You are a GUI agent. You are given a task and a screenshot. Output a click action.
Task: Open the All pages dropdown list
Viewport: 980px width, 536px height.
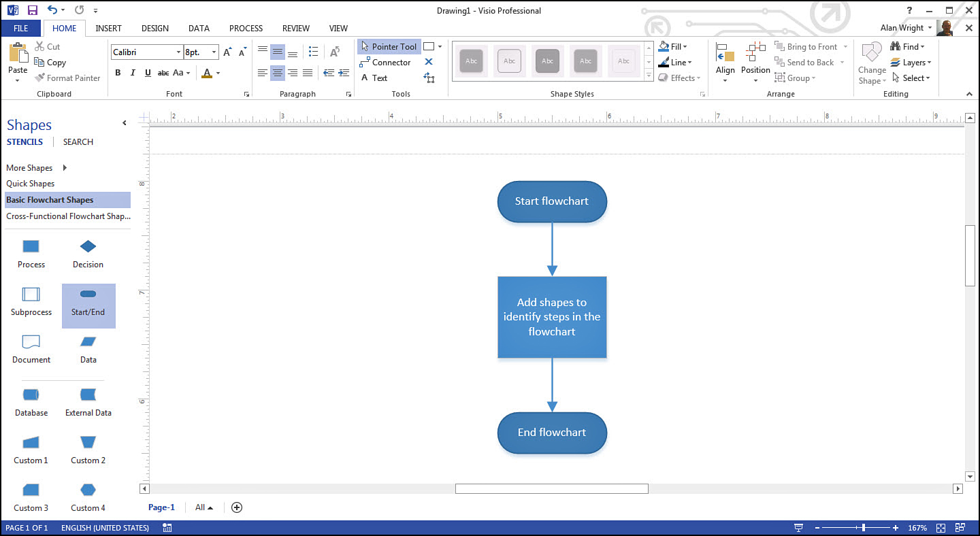(204, 507)
